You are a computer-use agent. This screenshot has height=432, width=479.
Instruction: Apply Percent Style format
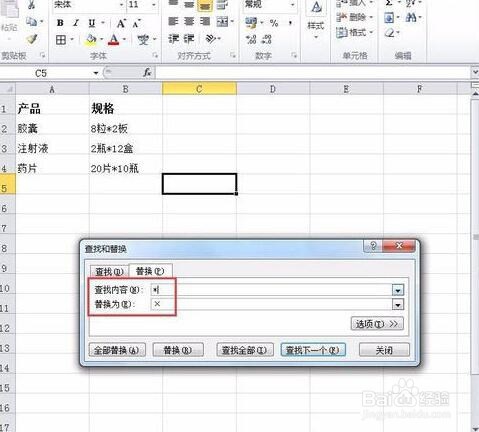pos(274,23)
